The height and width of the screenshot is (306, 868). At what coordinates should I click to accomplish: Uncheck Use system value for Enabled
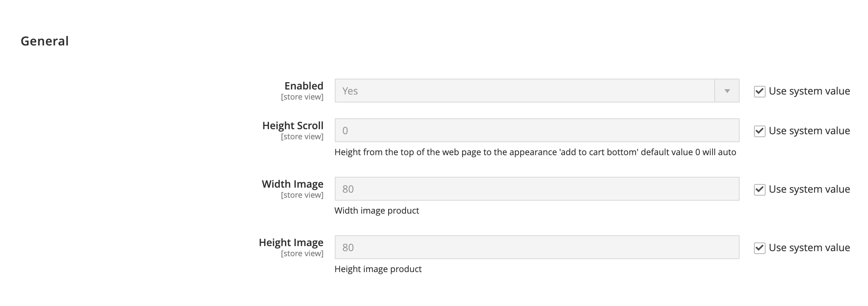[x=759, y=91]
